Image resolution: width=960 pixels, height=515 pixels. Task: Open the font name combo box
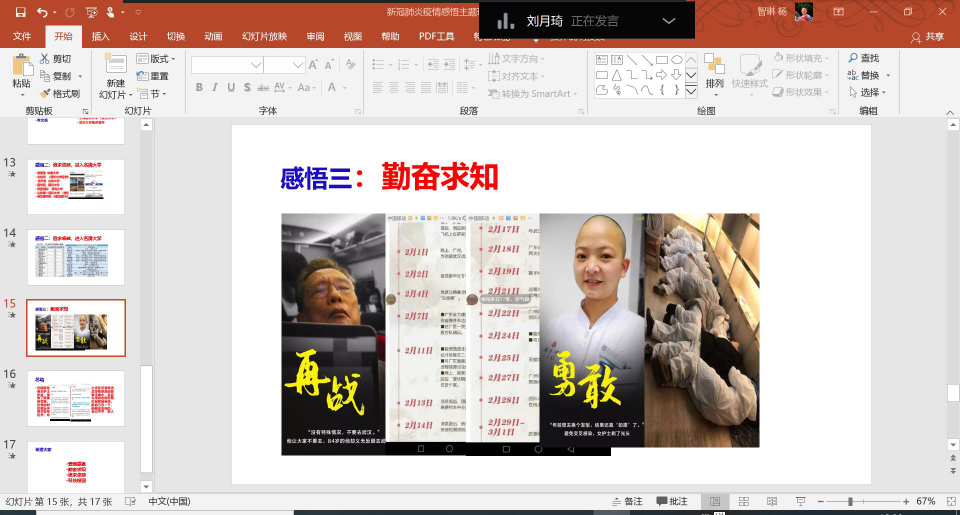(x=227, y=64)
